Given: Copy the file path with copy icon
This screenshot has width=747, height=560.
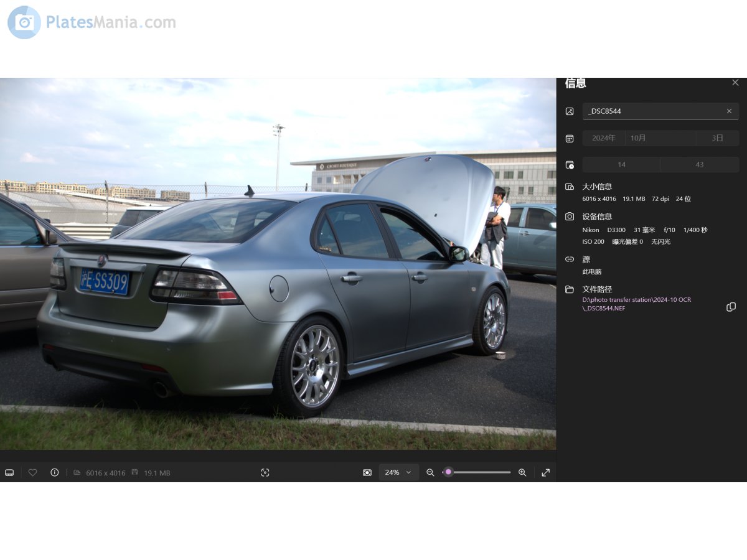Looking at the screenshot, I should pyautogui.click(x=731, y=307).
